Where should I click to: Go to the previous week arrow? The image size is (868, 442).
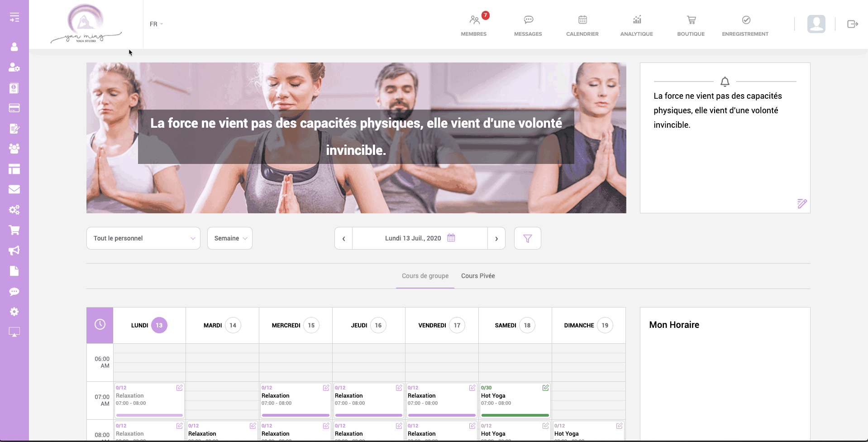tap(343, 238)
